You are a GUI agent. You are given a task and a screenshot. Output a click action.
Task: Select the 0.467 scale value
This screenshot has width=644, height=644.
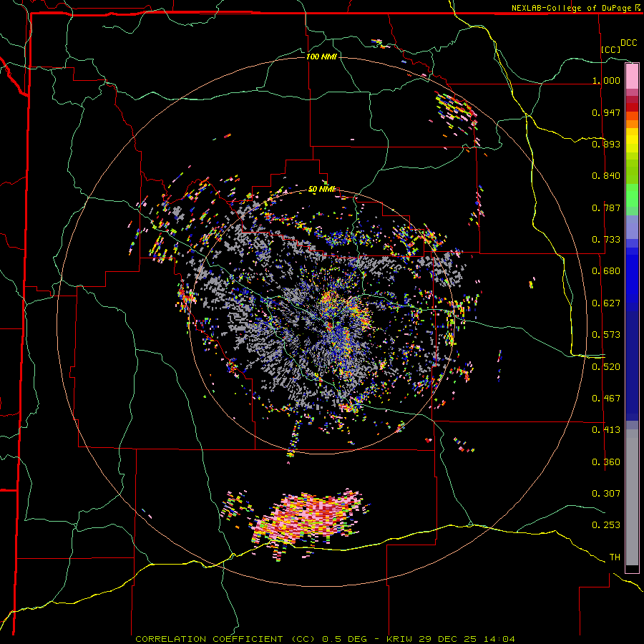(x=606, y=399)
